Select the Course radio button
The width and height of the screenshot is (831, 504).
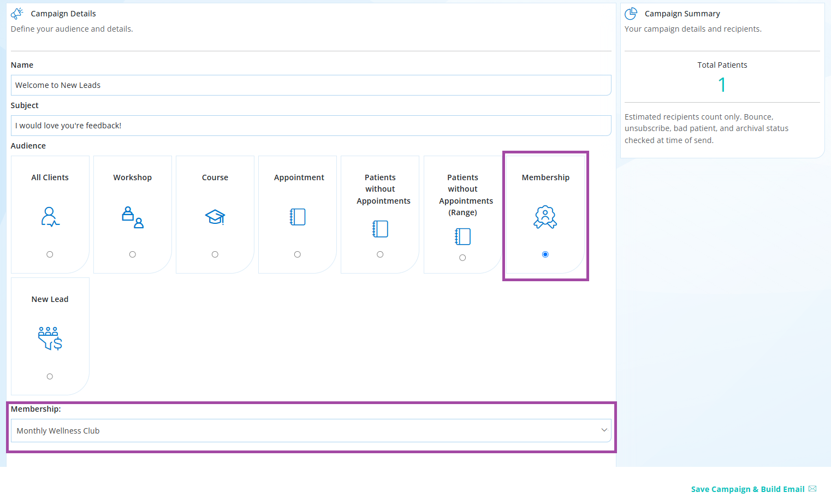tap(215, 254)
